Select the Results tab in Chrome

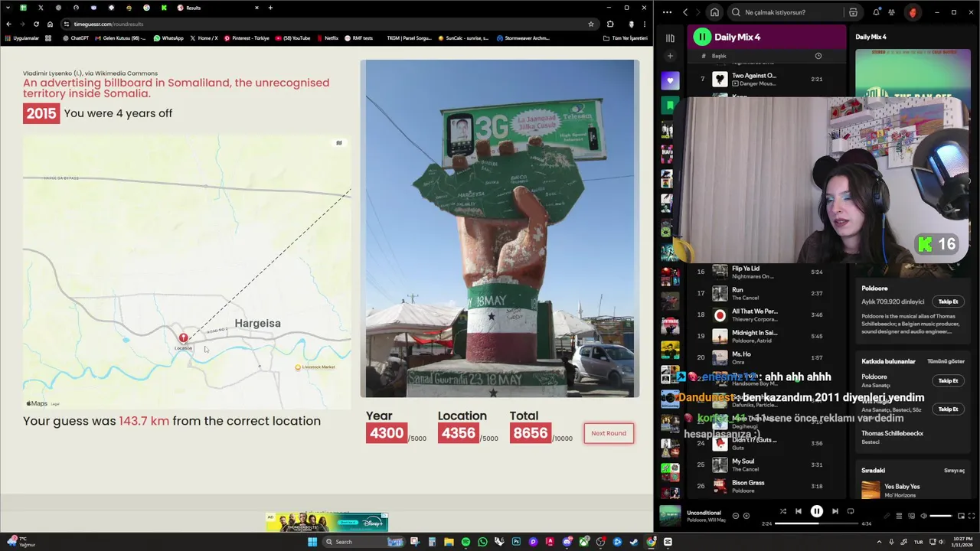tap(218, 8)
